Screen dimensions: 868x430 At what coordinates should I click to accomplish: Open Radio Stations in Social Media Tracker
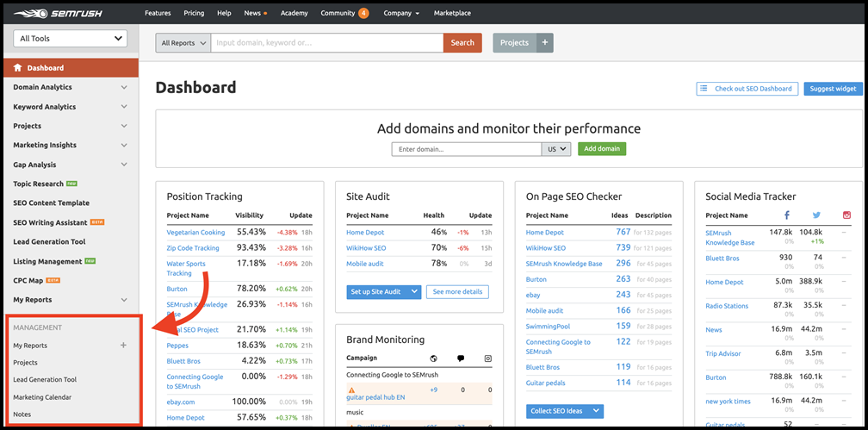coord(727,306)
